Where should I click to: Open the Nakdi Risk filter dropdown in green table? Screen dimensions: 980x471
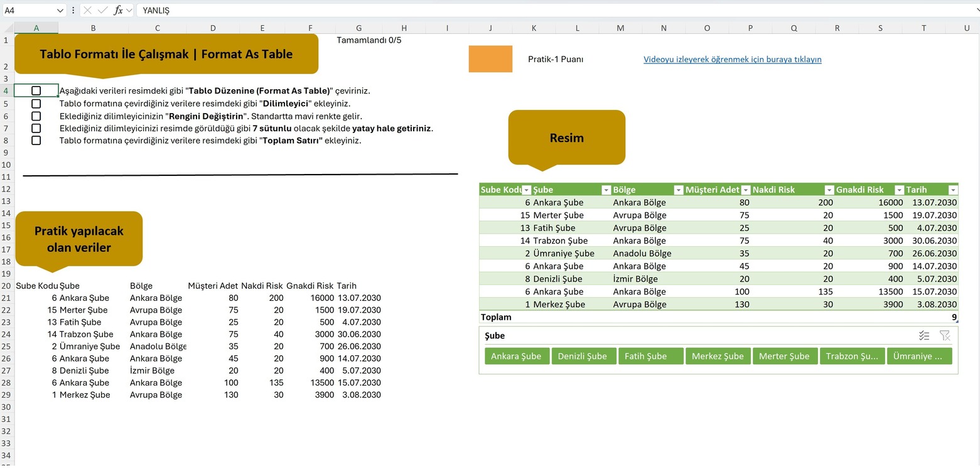tap(829, 190)
